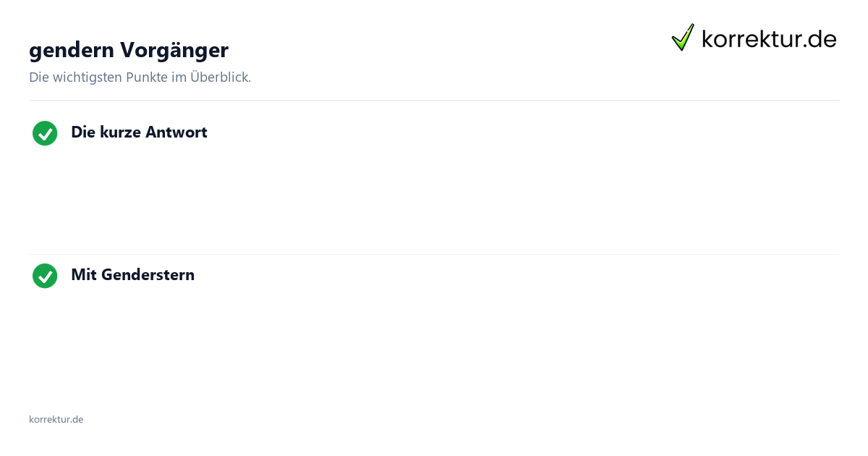The height and width of the screenshot is (456, 868).
Task: Click the divider line above Mit Genderstern
Action: coord(434,254)
